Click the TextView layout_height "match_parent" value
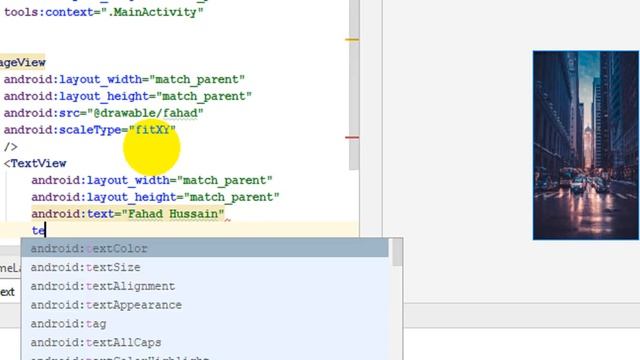This screenshot has height=360, width=640. (231, 197)
